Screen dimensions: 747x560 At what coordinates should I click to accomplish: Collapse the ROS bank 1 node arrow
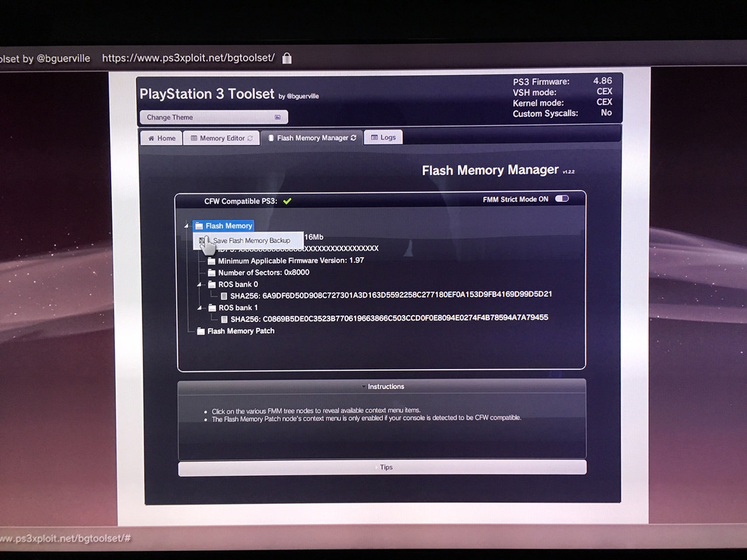tap(200, 307)
